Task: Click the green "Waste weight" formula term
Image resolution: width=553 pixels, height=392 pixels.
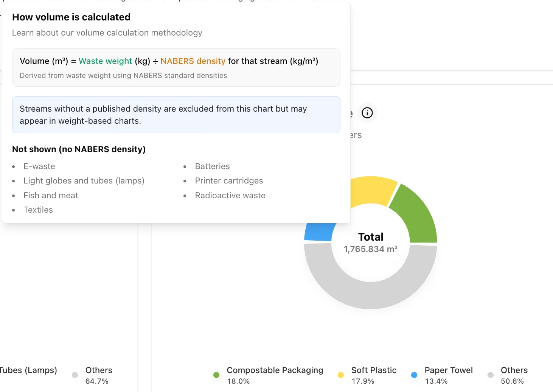Action: pyautogui.click(x=105, y=61)
